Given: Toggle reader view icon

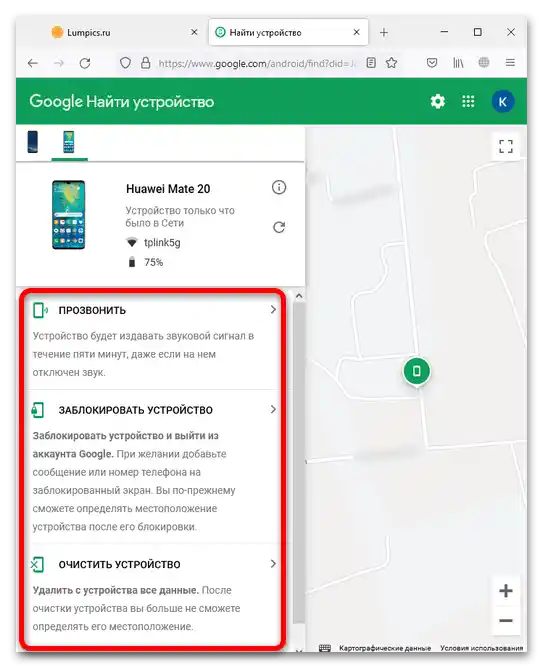Looking at the screenshot, I should [x=371, y=63].
